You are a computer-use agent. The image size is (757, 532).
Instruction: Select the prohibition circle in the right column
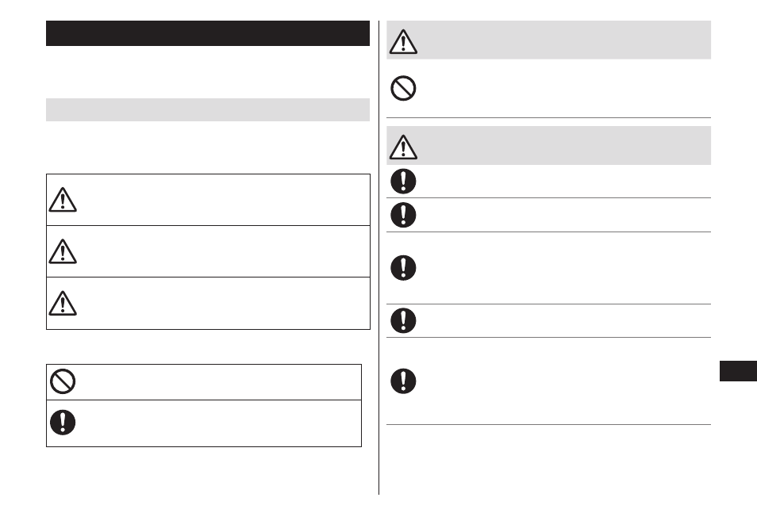[x=403, y=87]
